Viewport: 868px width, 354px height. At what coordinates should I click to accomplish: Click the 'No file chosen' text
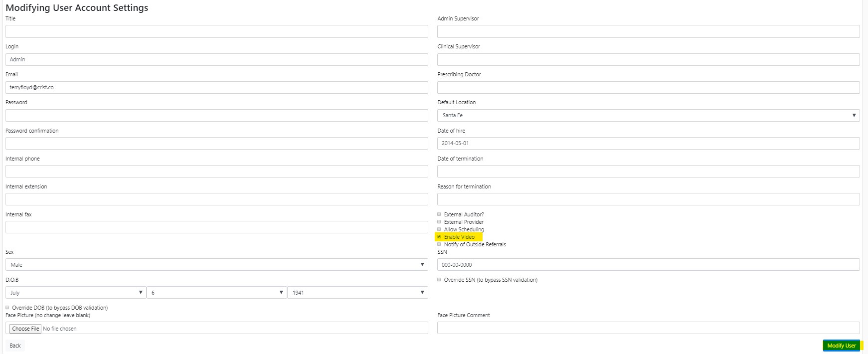(x=60, y=329)
